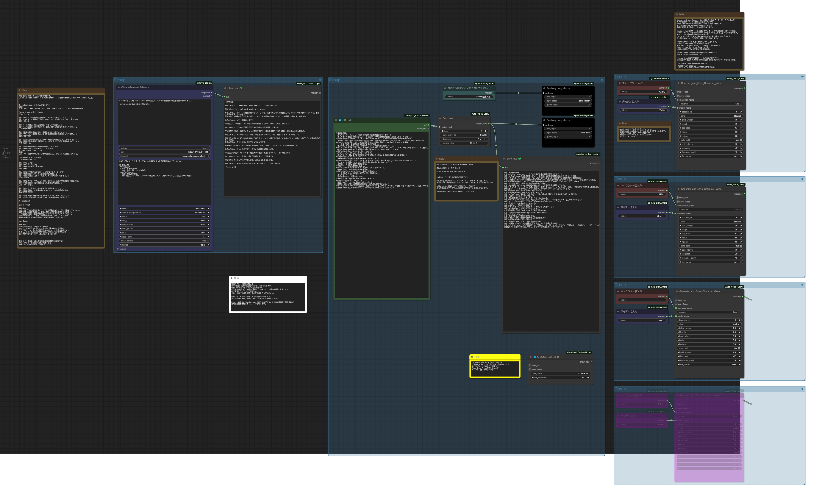Collapse the yellow Note node via its title dot
Viewport: 822px width, 504px height.
tap(472, 357)
